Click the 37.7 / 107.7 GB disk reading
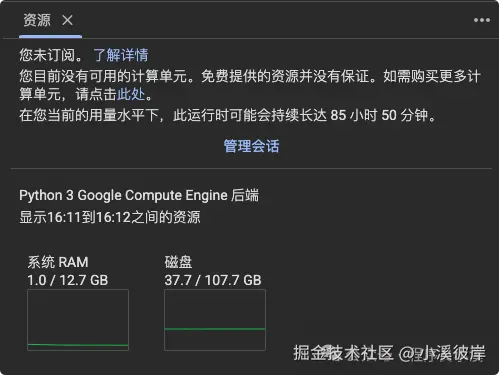Screen dimensions: 499x375 point(213,280)
